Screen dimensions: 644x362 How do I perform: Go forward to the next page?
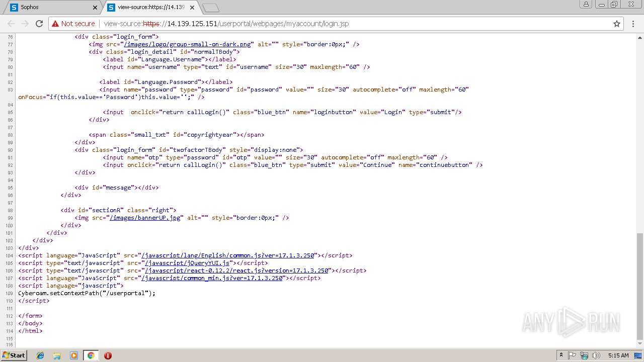[x=25, y=24]
